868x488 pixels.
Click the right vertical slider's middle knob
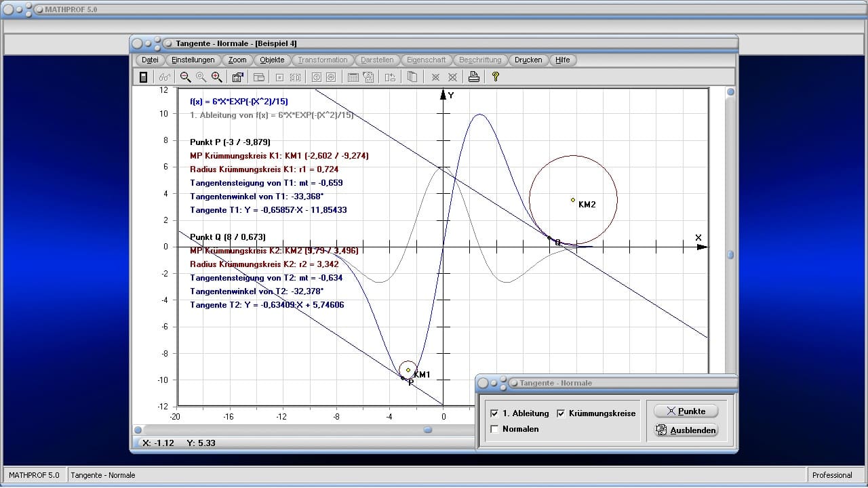click(x=730, y=255)
